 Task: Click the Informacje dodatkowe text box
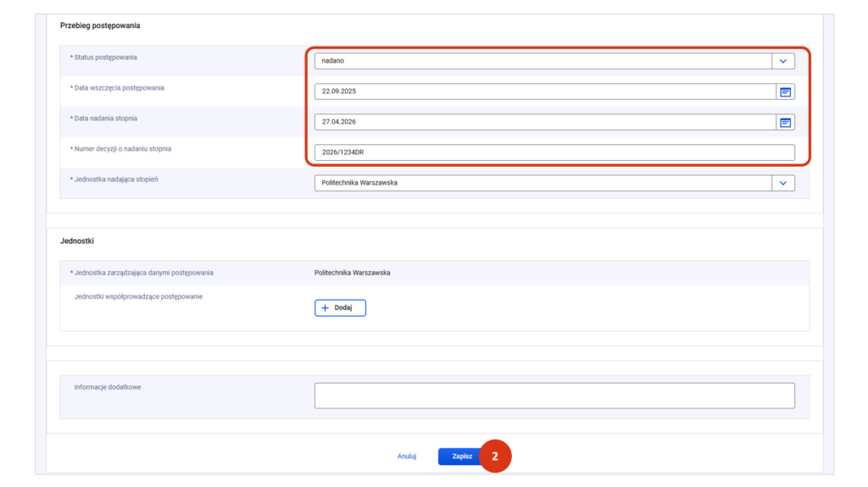[554, 396]
